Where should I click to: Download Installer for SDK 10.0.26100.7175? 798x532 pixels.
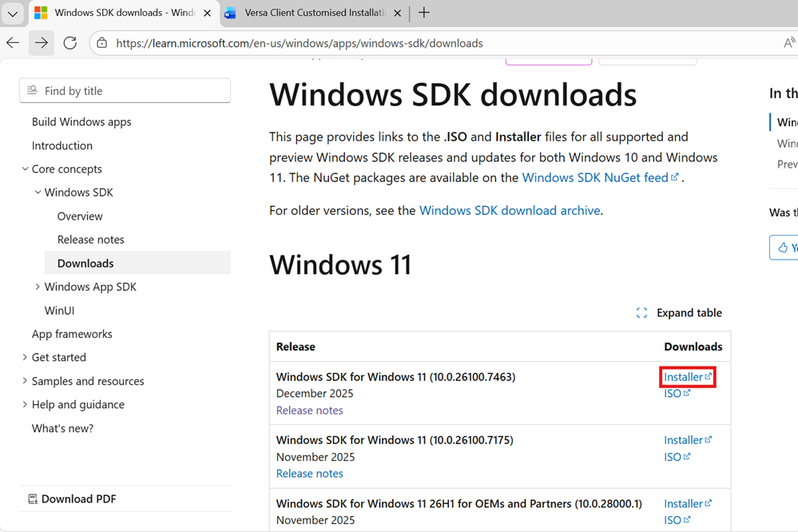point(688,440)
